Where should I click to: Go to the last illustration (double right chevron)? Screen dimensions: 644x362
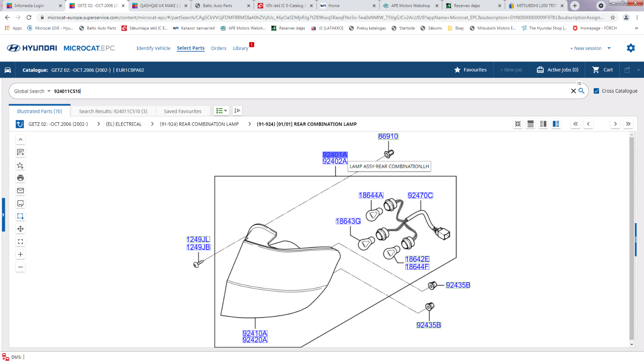click(x=628, y=124)
